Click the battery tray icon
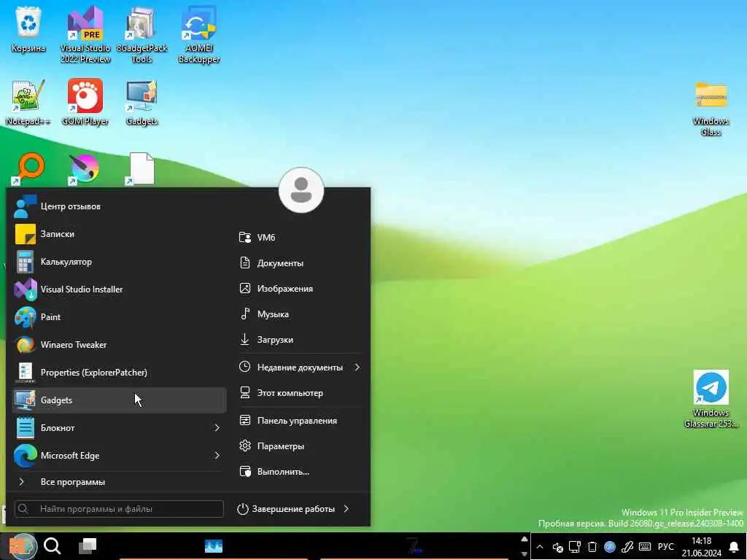The width and height of the screenshot is (747, 560). point(592,547)
